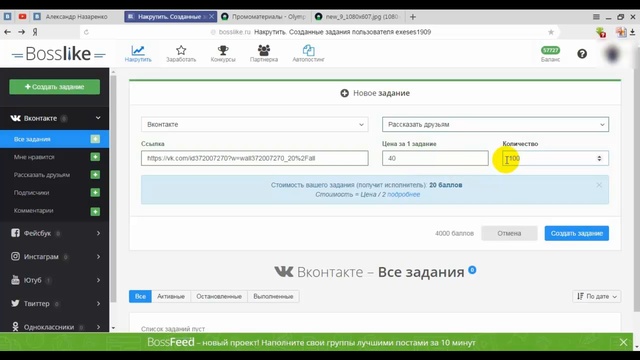Select the Остановленные filter tab
Screen dimensions: 640x360
(x=219, y=296)
